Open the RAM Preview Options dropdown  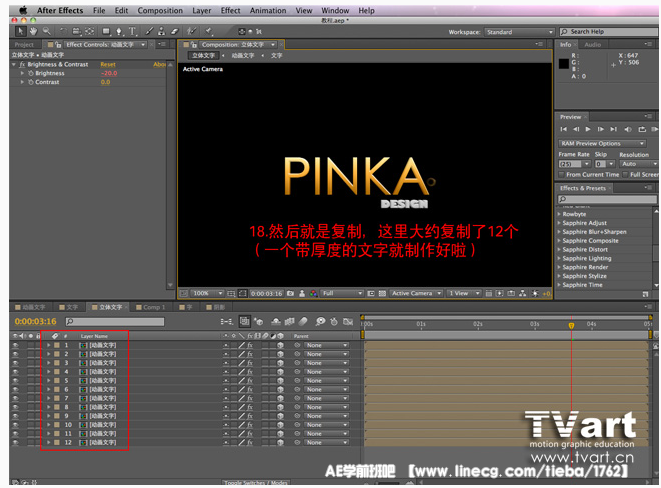click(x=602, y=143)
